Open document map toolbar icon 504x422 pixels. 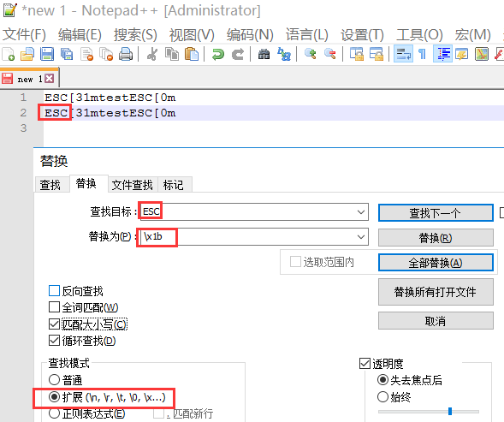pos(482,54)
